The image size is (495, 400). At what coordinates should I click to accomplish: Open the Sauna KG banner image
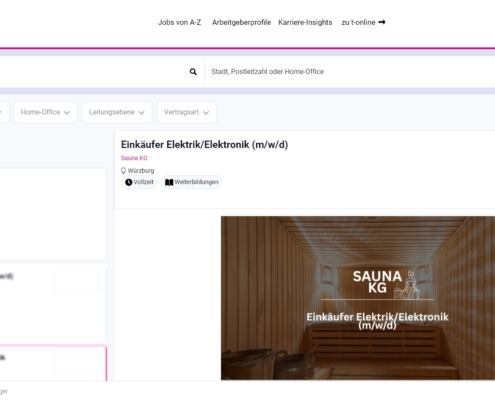tap(358, 298)
